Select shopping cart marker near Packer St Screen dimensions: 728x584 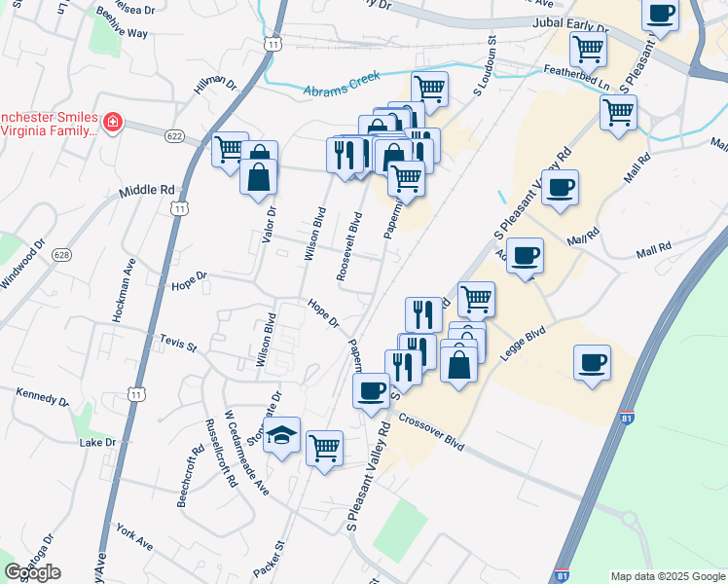(x=324, y=451)
